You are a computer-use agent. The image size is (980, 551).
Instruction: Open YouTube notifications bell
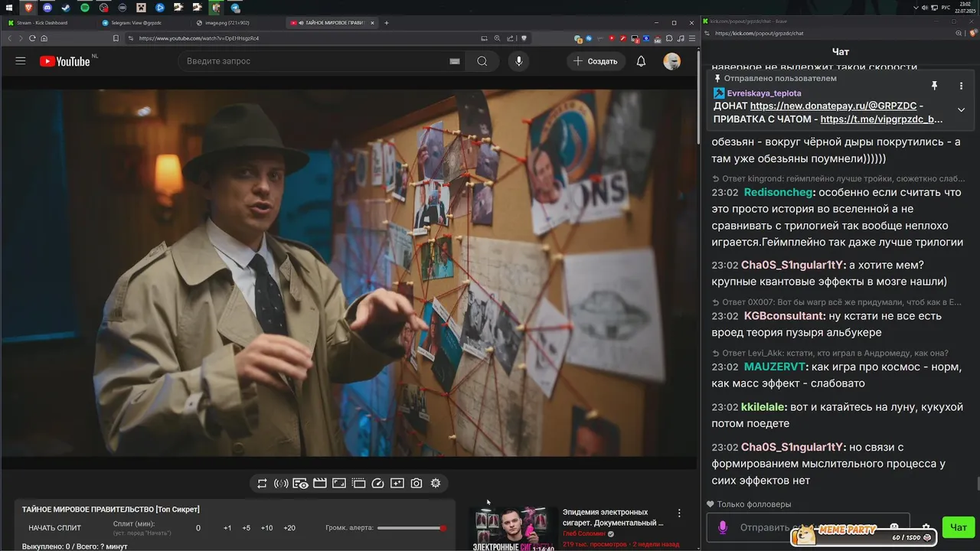point(642,61)
